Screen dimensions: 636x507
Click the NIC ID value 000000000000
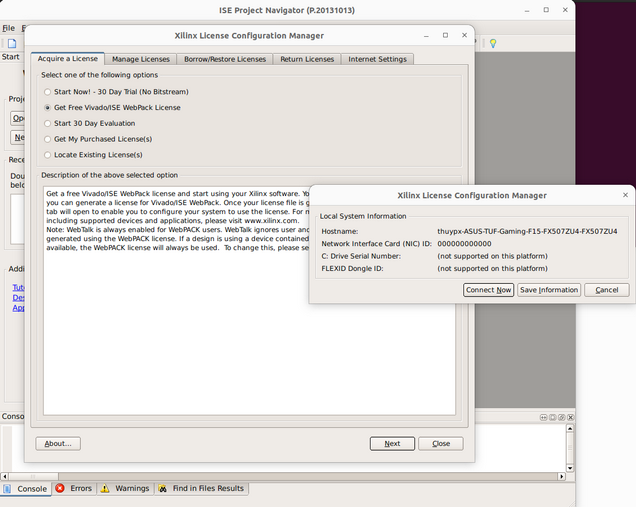click(464, 244)
